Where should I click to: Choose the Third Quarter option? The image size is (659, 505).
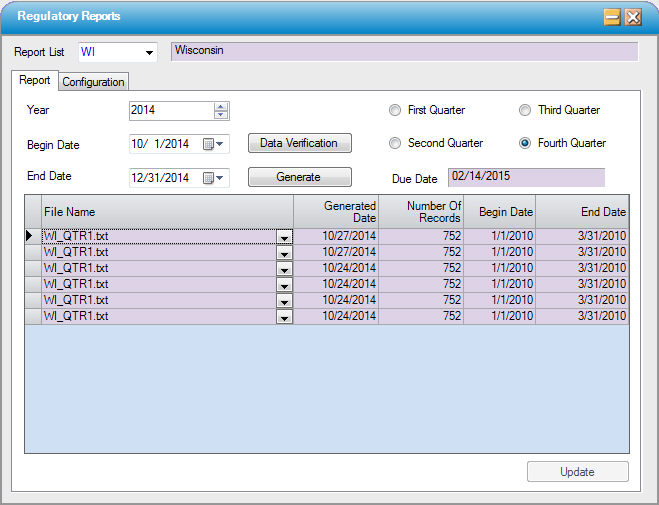tap(525, 110)
